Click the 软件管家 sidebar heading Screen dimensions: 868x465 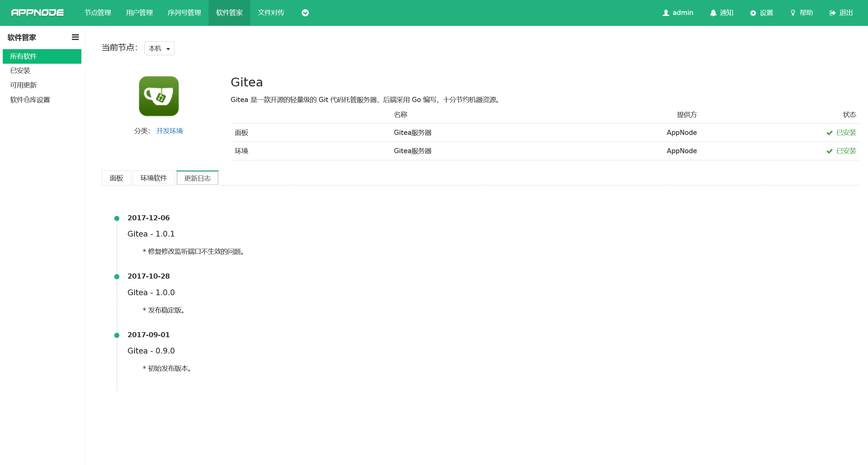tap(22, 38)
